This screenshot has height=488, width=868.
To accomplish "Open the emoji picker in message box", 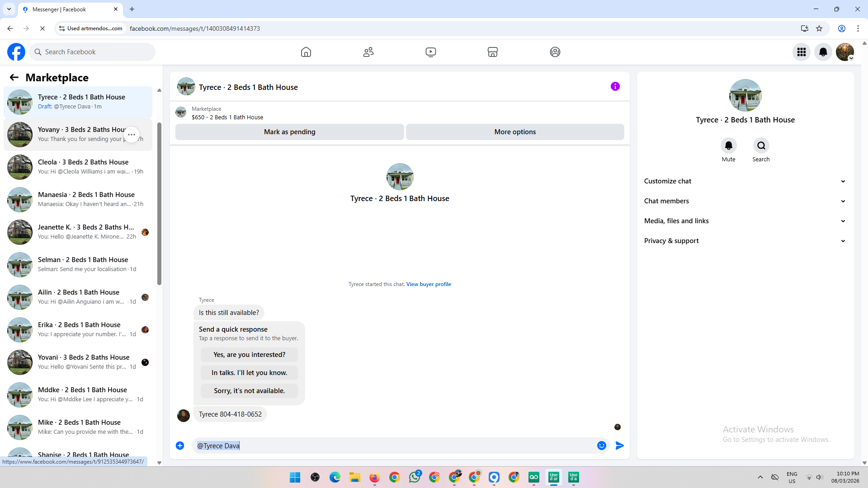I will point(601,446).
